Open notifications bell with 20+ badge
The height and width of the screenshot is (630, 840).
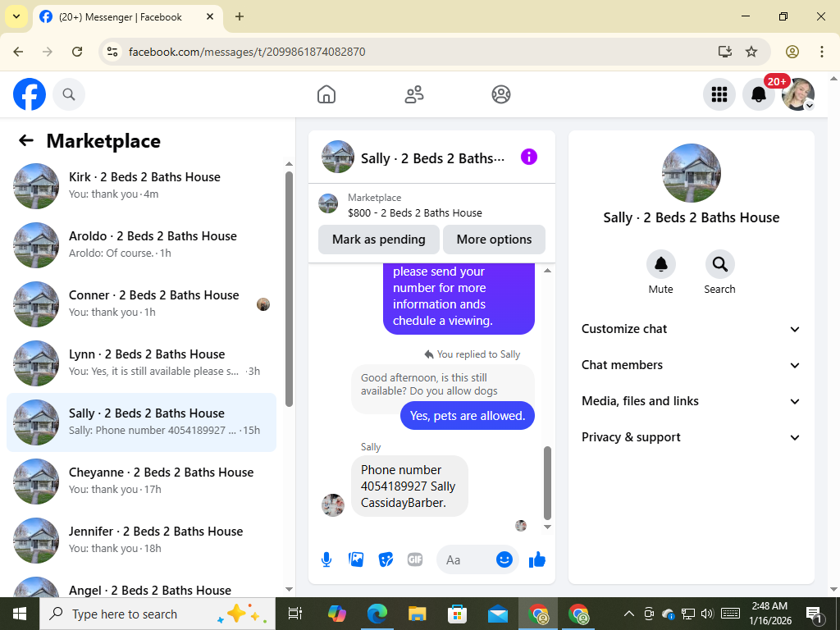759,94
